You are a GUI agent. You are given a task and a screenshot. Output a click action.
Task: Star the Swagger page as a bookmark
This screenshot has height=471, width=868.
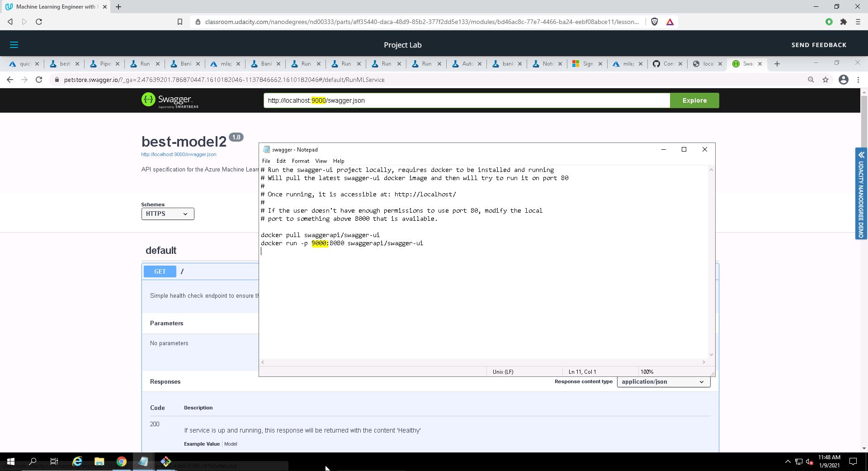pyautogui.click(x=826, y=80)
